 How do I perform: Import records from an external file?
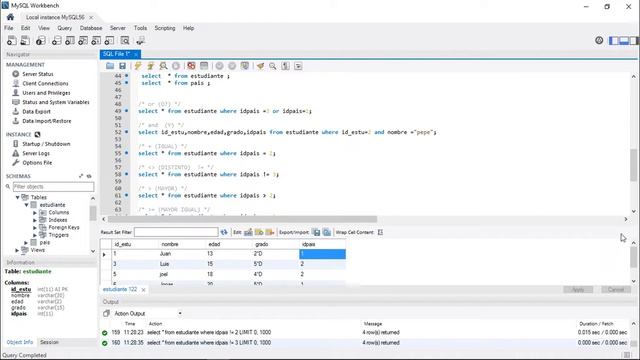coord(327,232)
